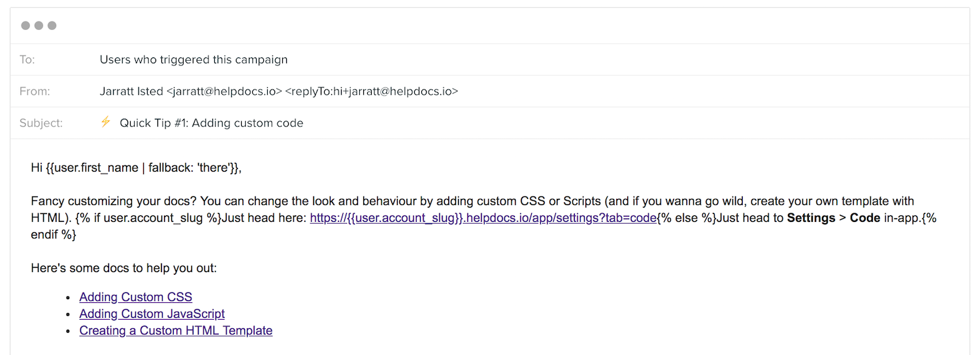This screenshot has width=980, height=355.
Task: Open the "Adding Custom CSS" link
Action: point(136,298)
